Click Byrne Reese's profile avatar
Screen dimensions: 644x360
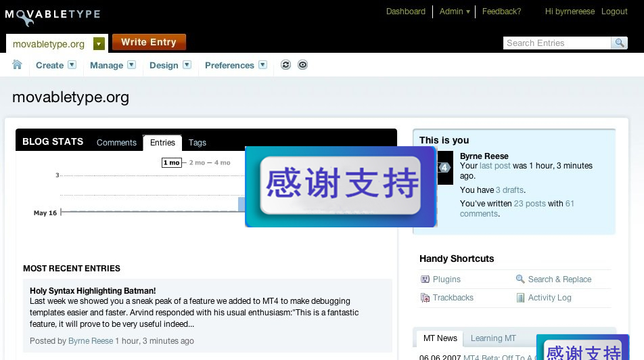click(x=445, y=168)
